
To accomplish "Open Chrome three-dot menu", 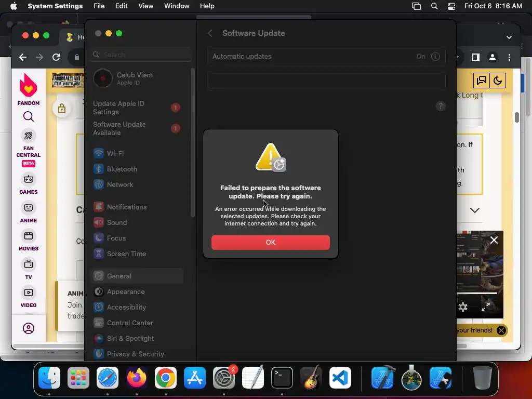I will (509, 57).
